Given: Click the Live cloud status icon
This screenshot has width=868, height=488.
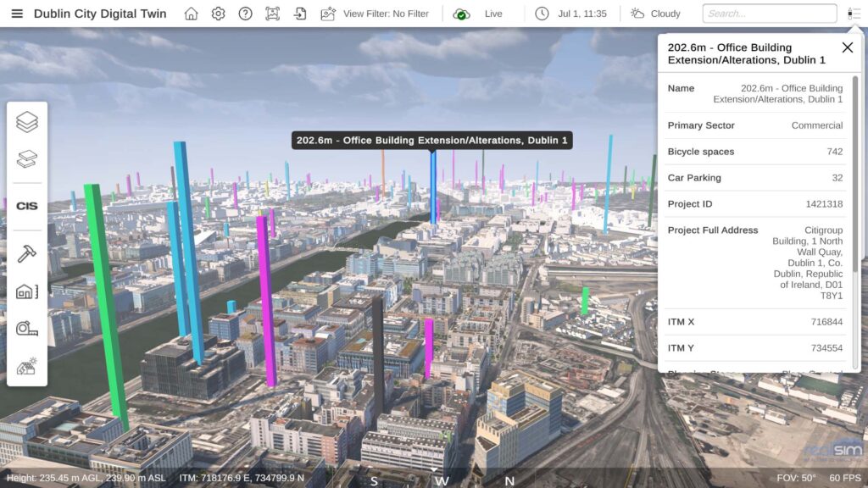Looking at the screenshot, I should (461, 14).
